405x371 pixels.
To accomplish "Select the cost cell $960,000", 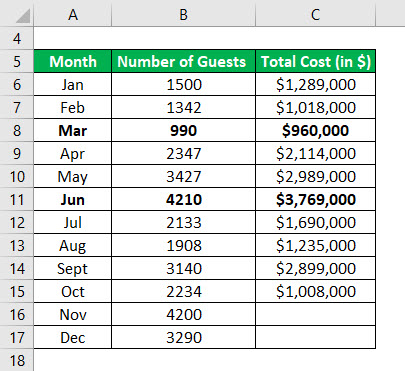I will click(x=315, y=130).
